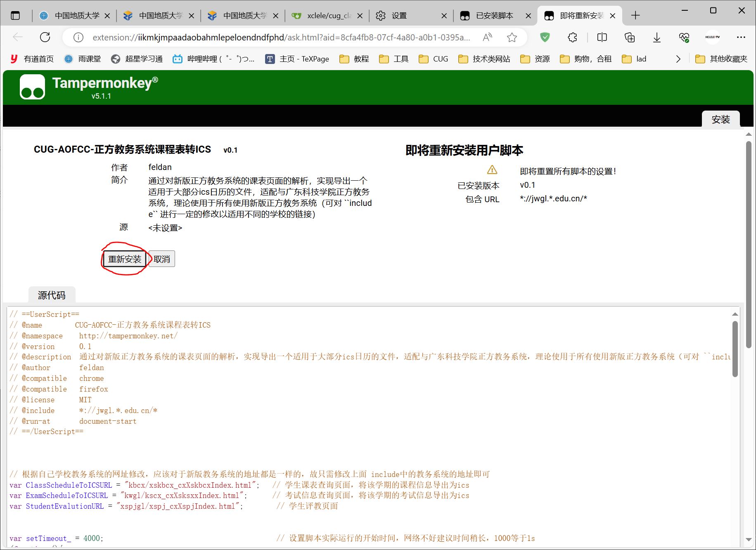The height and width of the screenshot is (550, 756).
Task: Open the 雨课堂 bookmark
Action: pos(83,59)
